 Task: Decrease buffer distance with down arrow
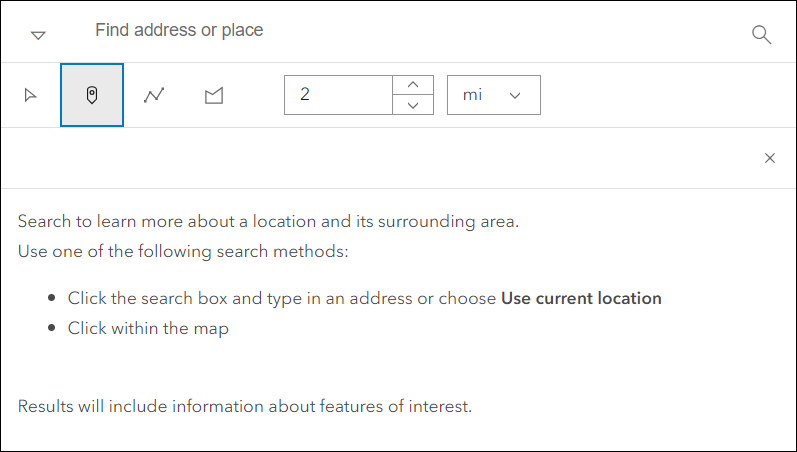coord(413,105)
